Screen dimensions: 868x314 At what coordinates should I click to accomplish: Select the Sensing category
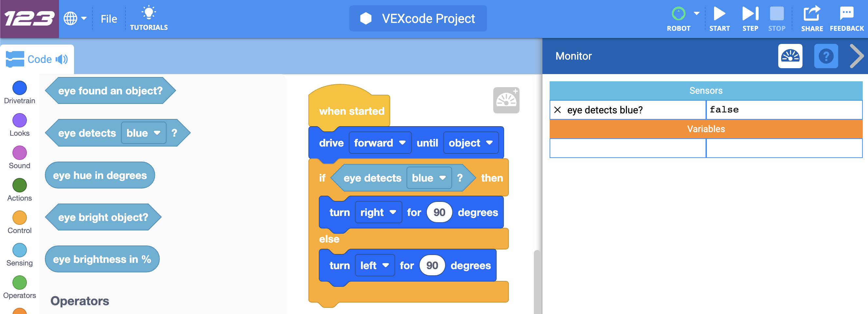[x=20, y=250]
